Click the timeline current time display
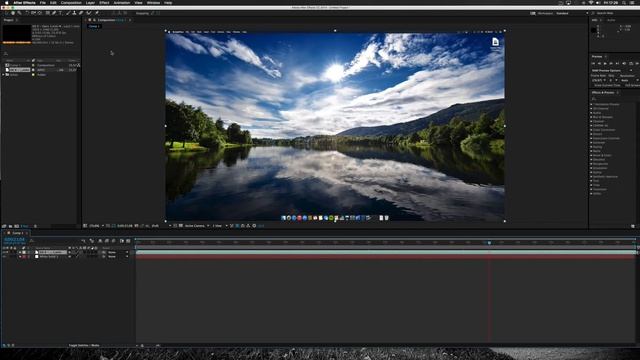This screenshot has height=360, width=640. coord(14,240)
